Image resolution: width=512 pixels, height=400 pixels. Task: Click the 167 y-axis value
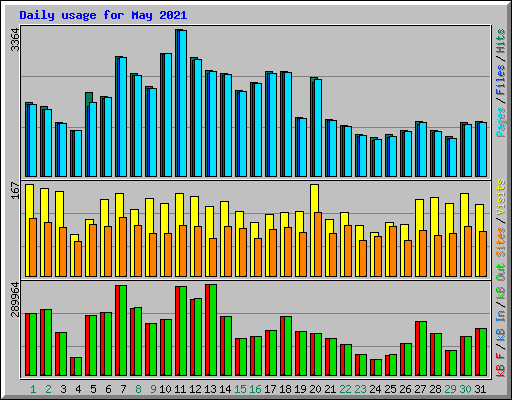point(15,190)
